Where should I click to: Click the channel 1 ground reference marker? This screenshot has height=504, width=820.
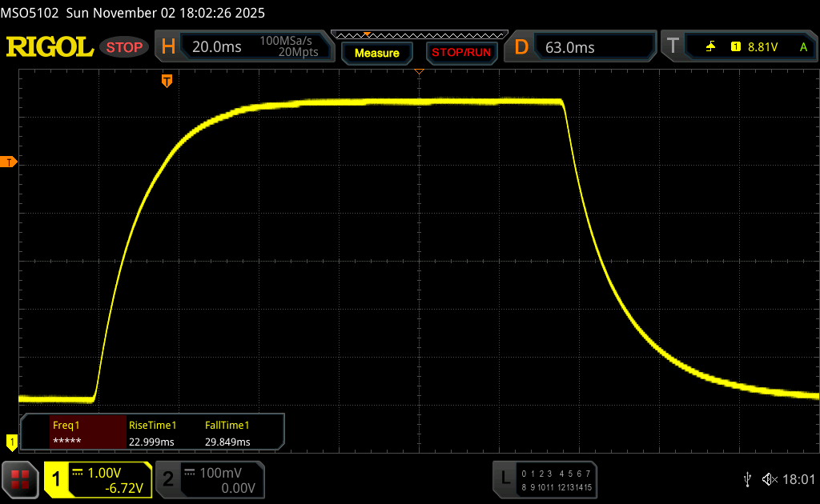click(x=11, y=441)
